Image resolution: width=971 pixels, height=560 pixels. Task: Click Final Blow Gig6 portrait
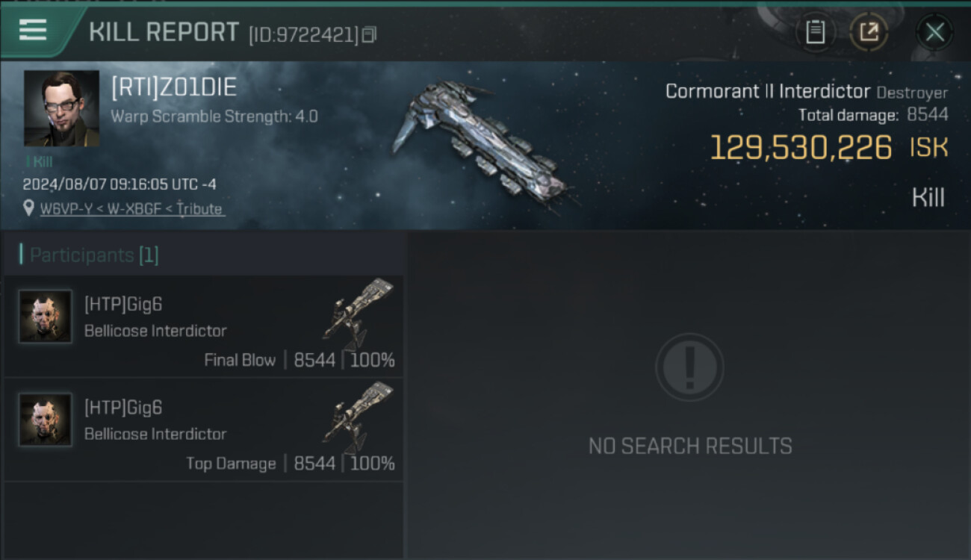[x=46, y=317]
